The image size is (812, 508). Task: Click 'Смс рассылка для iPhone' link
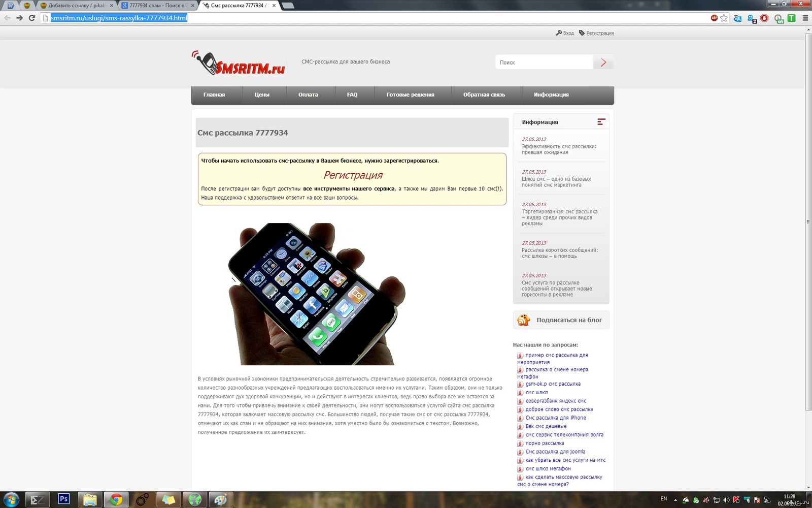click(x=556, y=418)
